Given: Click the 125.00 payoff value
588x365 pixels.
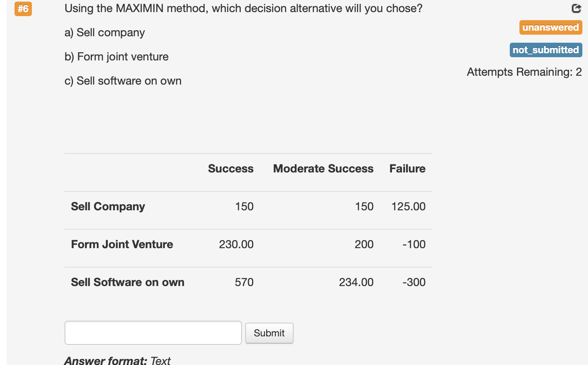Looking at the screenshot, I should 408,206.
